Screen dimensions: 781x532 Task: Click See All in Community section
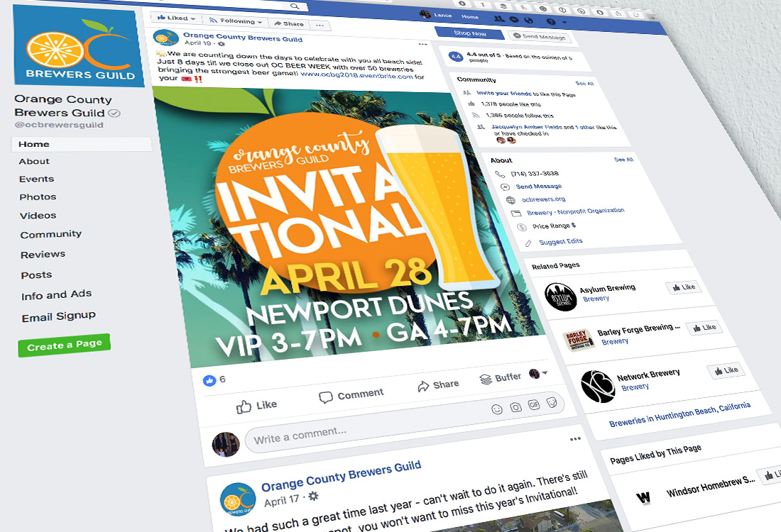(584, 83)
